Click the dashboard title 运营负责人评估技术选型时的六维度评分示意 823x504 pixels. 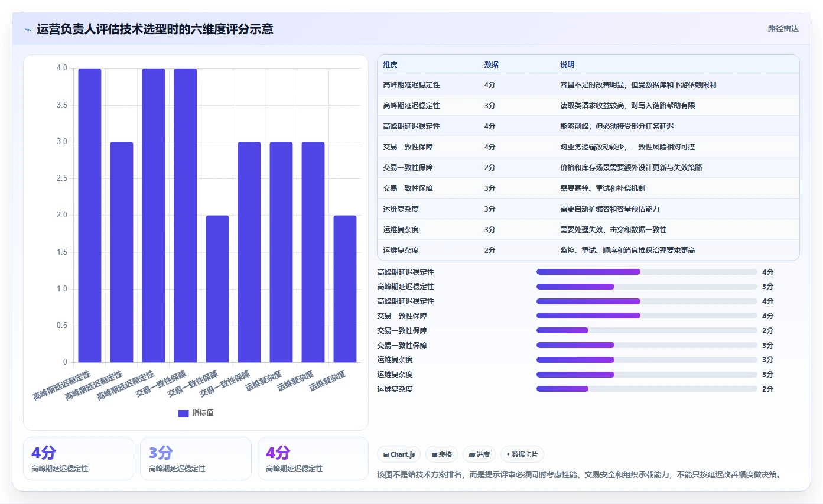click(155, 30)
